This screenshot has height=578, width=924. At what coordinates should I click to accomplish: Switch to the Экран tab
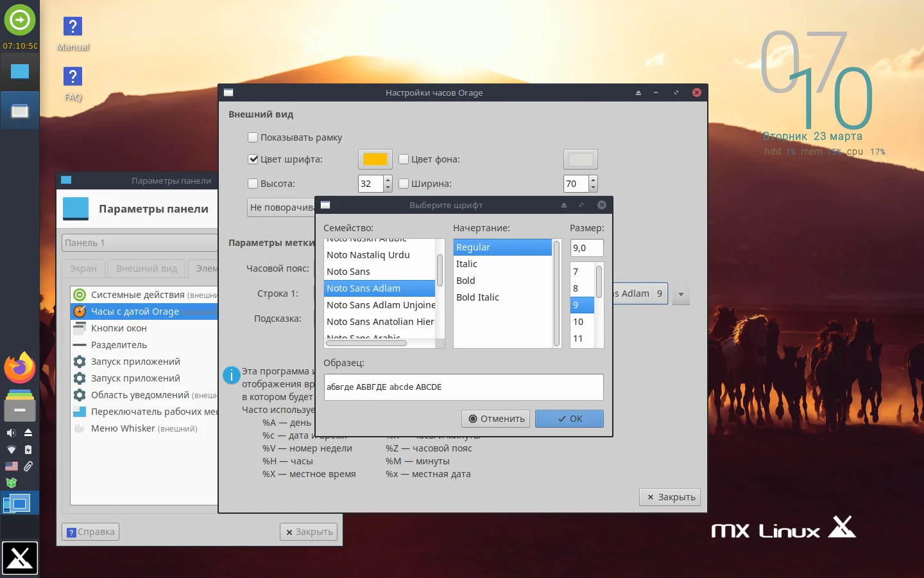click(x=83, y=268)
